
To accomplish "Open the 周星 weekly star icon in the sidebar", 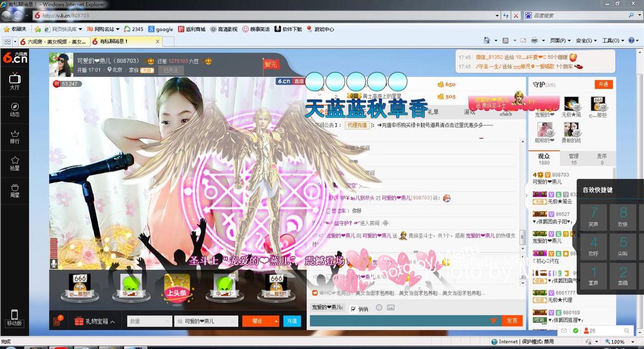I will pos(15,190).
